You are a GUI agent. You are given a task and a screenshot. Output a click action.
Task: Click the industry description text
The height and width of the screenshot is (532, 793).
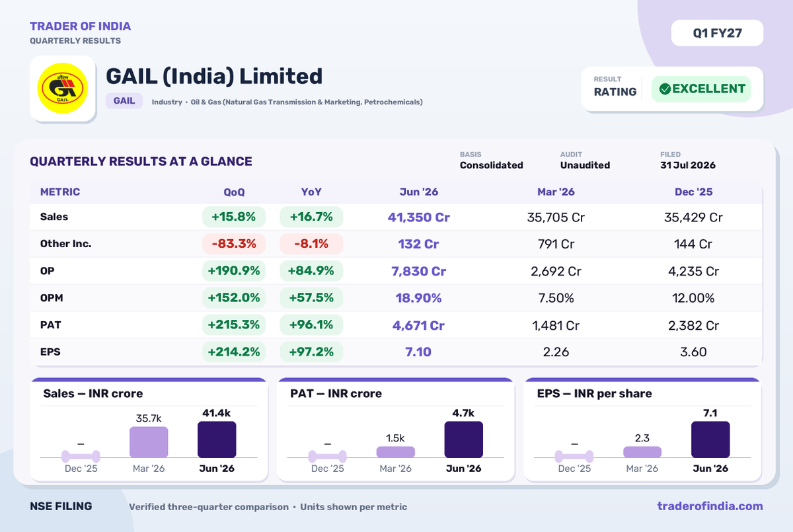point(287,102)
